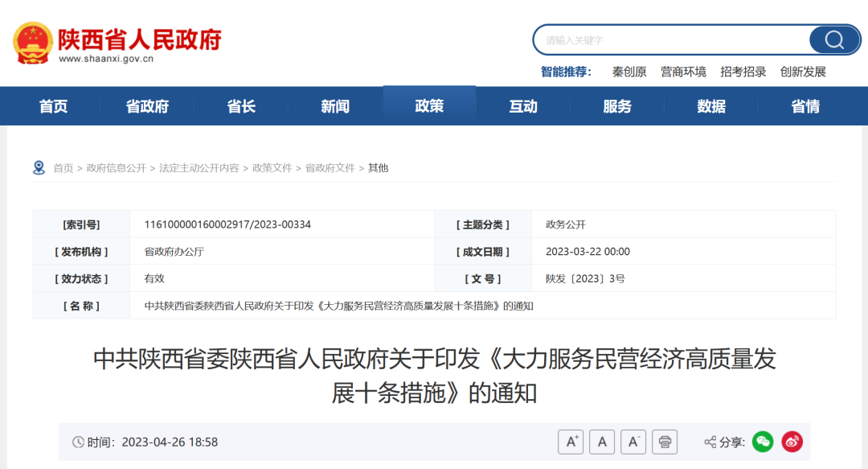Click the clock icon next to the publish time
The width and height of the screenshot is (868, 469).
pos(78,442)
